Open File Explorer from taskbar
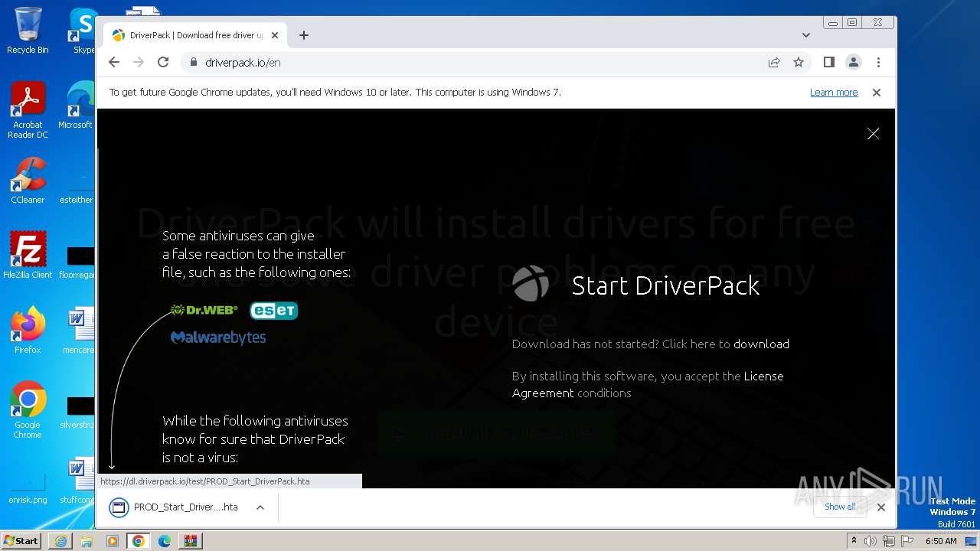 click(x=87, y=541)
